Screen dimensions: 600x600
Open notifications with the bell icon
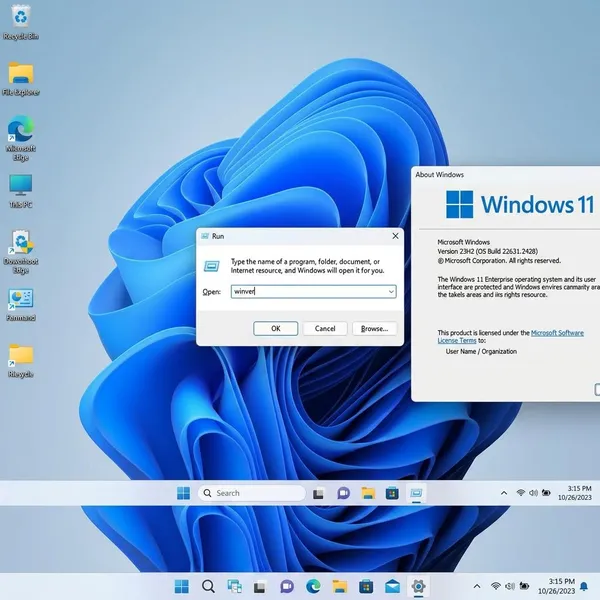coord(584,586)
